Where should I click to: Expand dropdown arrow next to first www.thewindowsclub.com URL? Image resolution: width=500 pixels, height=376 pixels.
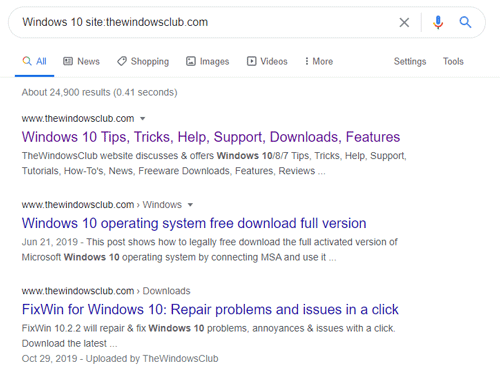(x=143, y=119)
